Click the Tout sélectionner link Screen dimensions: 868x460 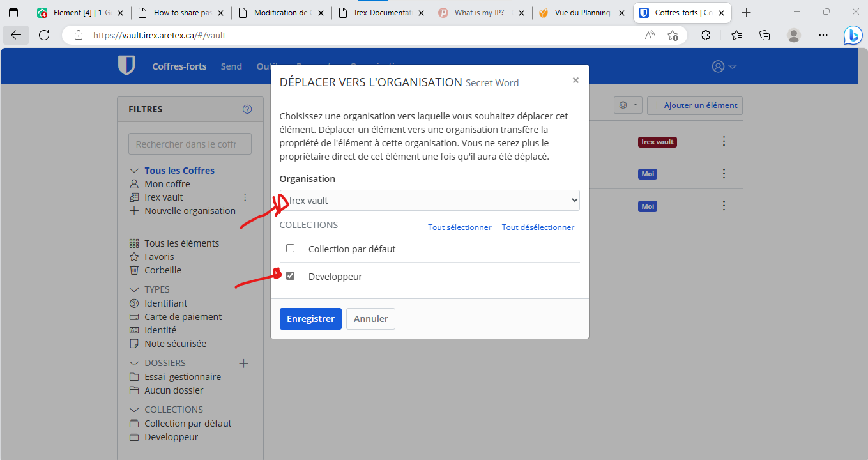coord(460,227)
